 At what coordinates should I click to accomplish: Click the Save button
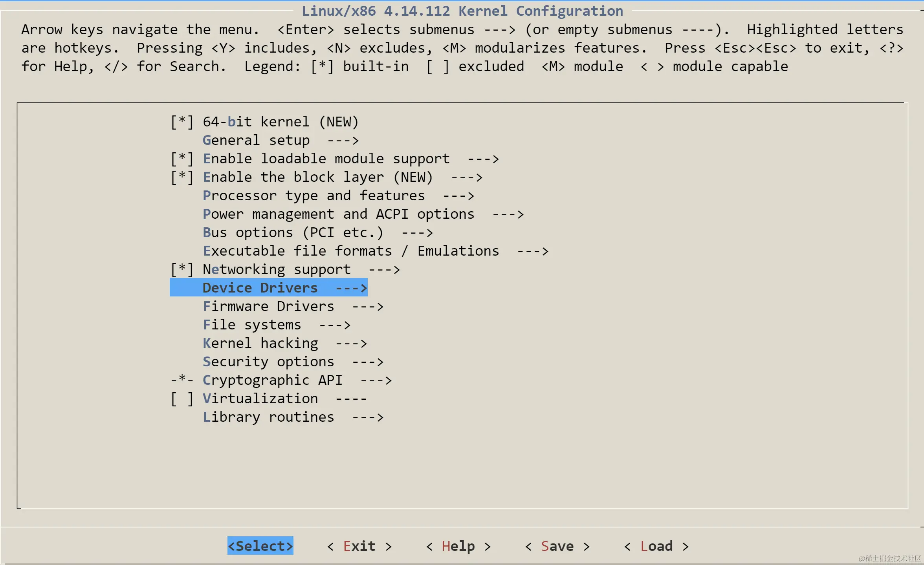[x=557, y=546]
